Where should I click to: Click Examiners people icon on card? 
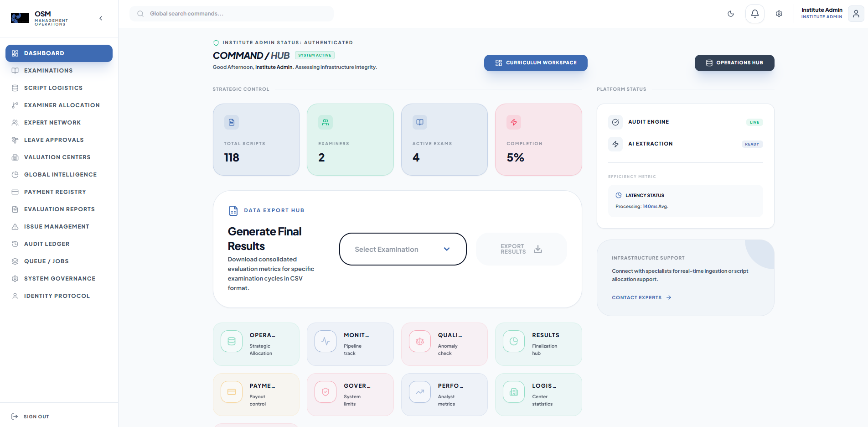325,122
